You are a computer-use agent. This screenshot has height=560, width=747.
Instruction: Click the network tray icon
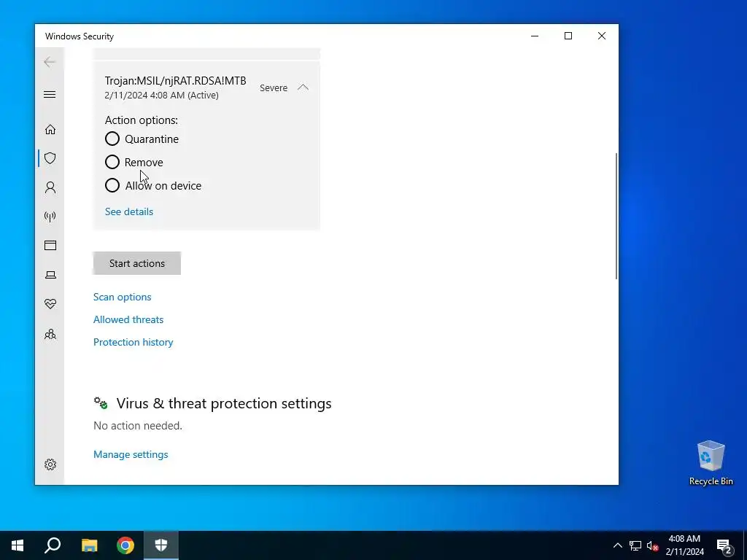[635, 545]
